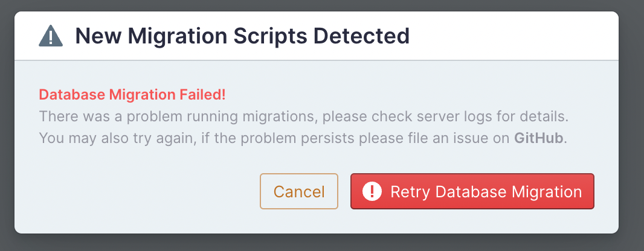Click the alert triangle next to the title
The image size is (644, 251).
[x=51, y=36]
